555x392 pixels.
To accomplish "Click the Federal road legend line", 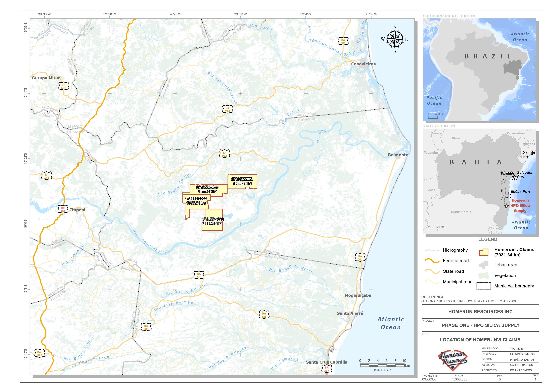I will 432,261.
